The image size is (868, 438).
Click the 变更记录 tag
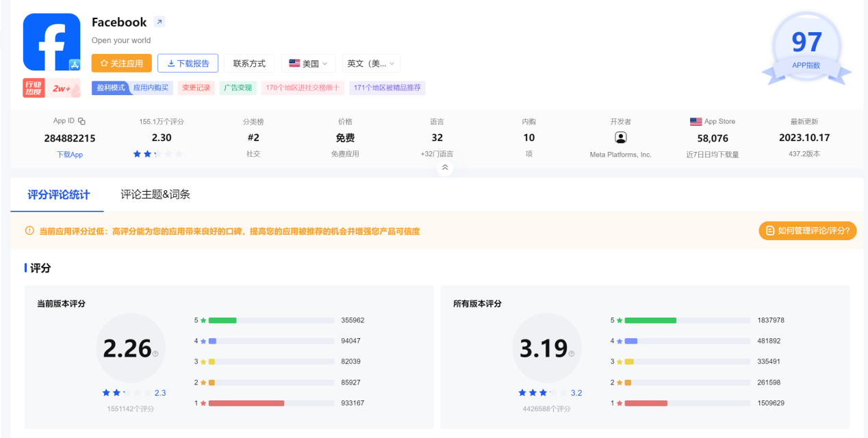coord(196,88)
